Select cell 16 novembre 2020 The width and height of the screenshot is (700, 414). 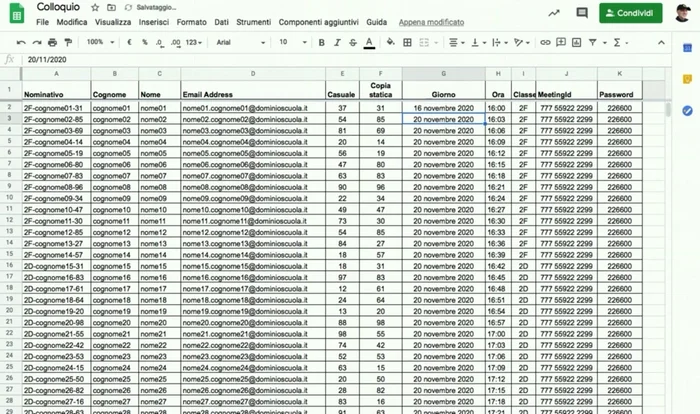pos(444,108)
